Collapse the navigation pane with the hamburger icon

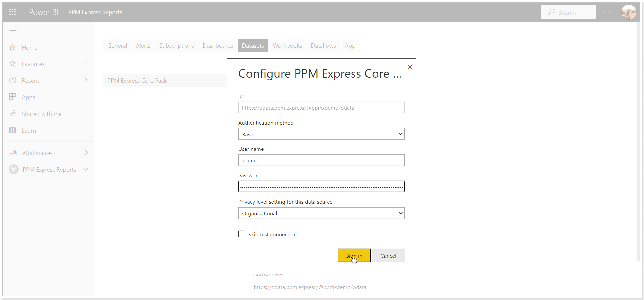click(13, 30)
